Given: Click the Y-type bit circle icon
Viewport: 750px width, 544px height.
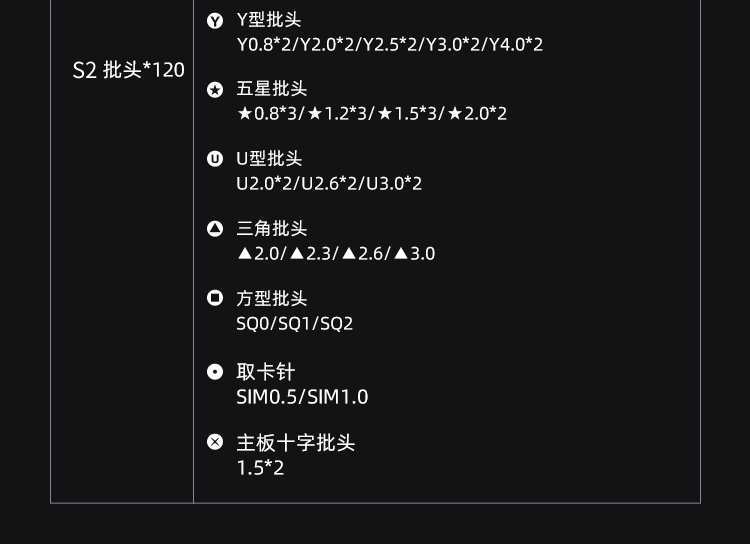Looking at the screenshot, I should (215, 21).
